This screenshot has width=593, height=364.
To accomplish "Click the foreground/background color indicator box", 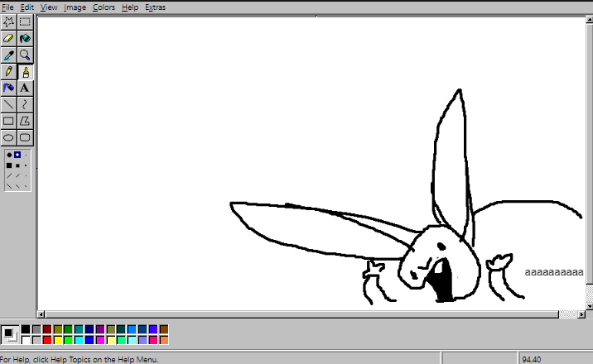I will tap(10, 334).
